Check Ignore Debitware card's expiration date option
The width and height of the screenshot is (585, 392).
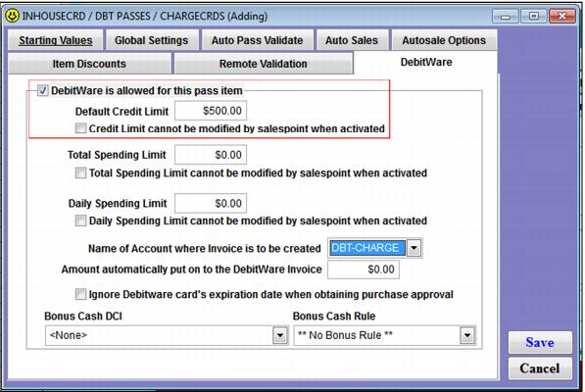tap(80, 294)
